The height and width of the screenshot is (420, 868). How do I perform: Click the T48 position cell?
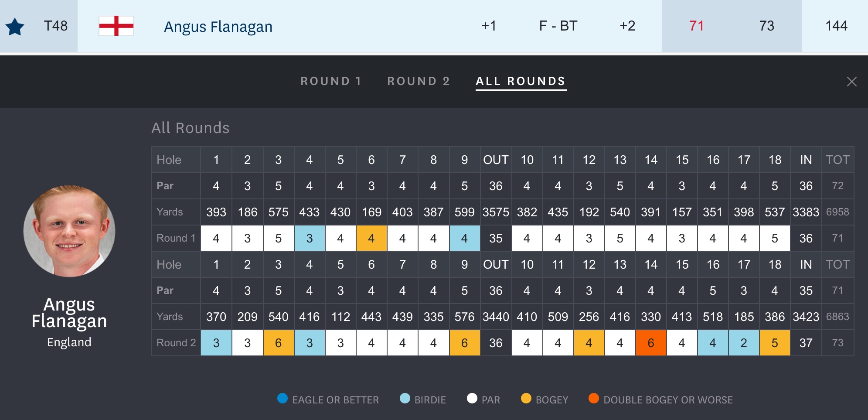56,26
